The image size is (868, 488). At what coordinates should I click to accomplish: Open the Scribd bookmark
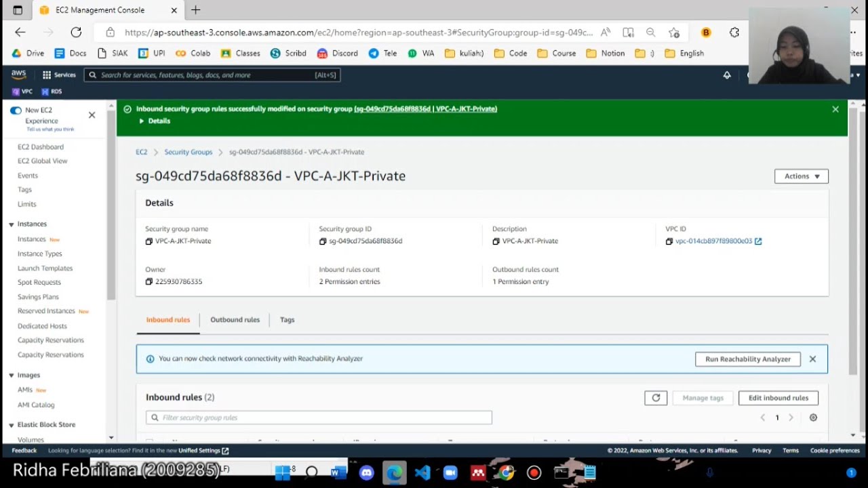[x=288, y=53]
